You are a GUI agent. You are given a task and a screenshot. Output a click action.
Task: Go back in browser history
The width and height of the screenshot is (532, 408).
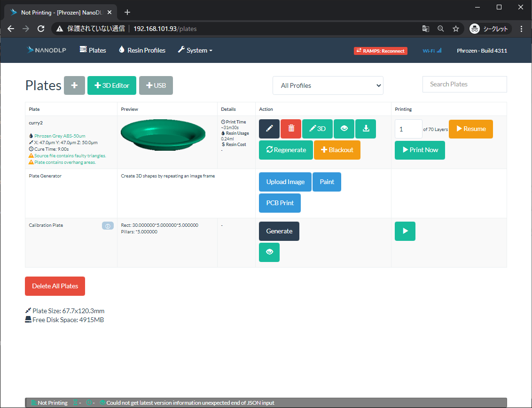[x=11, y=29]
